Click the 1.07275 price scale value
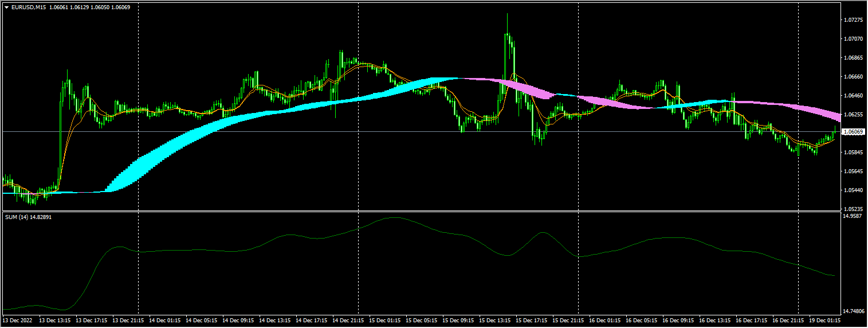Image resolution: width=868 pixels, height=328 pixels. click(x=854, y=20)
